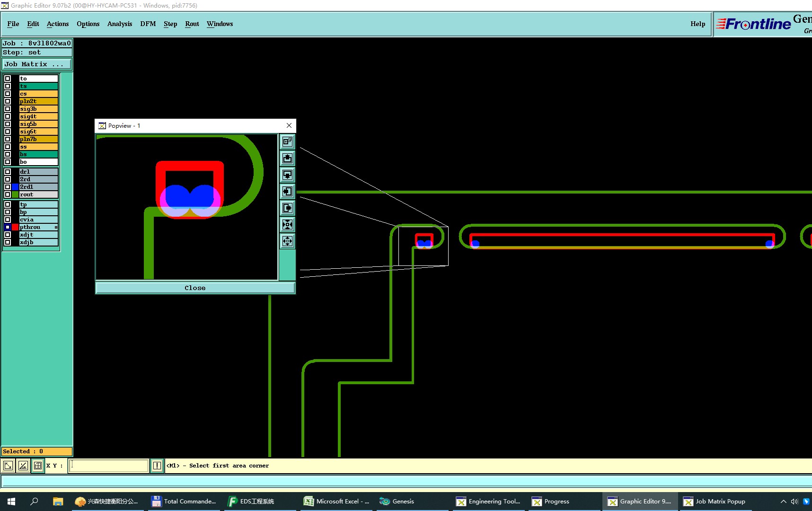Toggle display checkbox for layer to
Image resolution: width=812 pixels, height=511 pixels.
click(8, 79)
